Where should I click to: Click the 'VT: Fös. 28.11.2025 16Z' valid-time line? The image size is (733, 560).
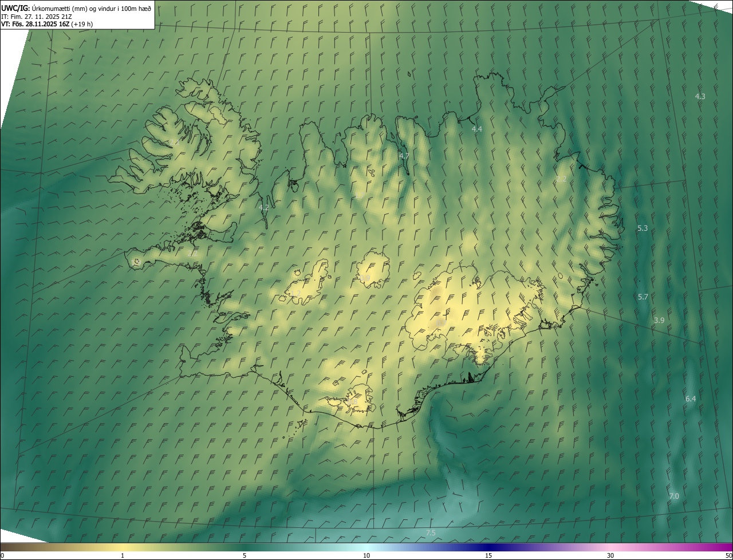[x=47, y=24]
